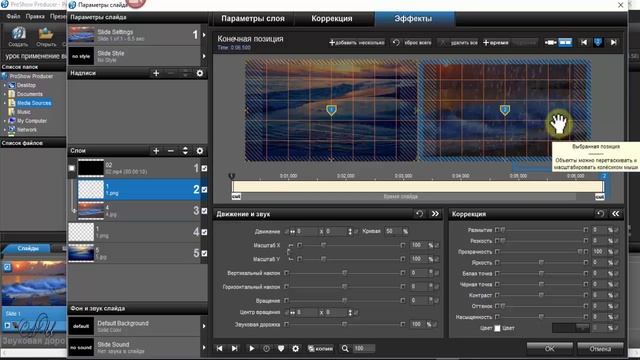This screenshot has width=640, height=360.
Task: Go to previous slide icon in bottom toolbar
Action: point(220,348)
